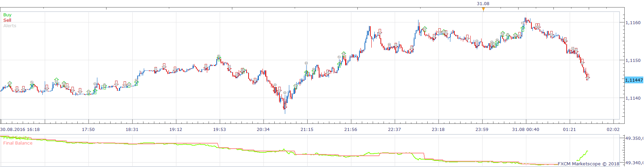Click the Final Equity legend label
Screen dimensions: 644x167
pyautogui.click(x=16, y=138)
